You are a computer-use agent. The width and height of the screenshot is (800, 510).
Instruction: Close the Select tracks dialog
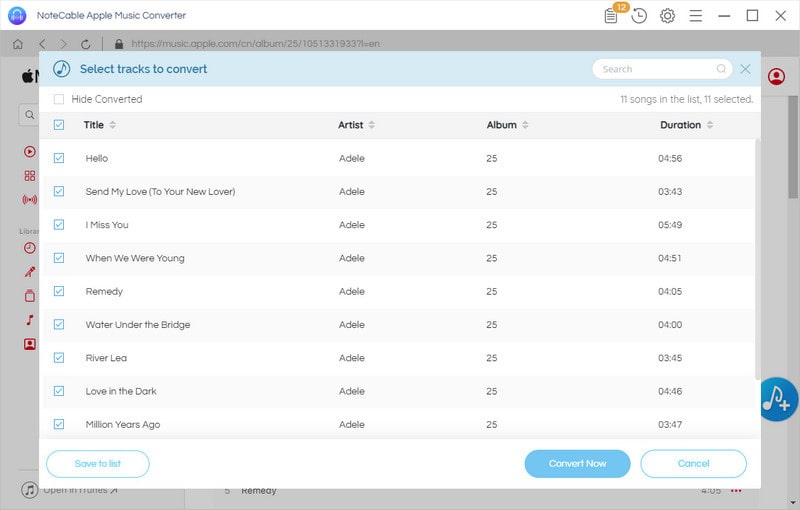(745, 69)
